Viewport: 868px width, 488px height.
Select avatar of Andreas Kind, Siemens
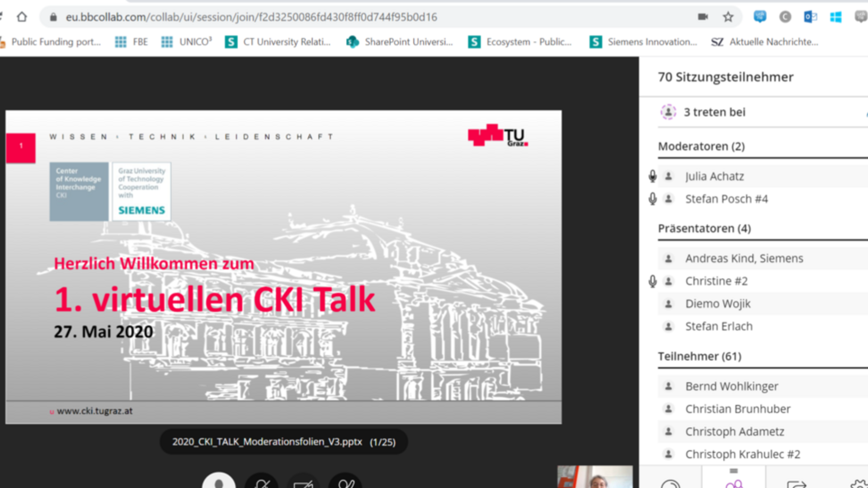coord(669,258)
